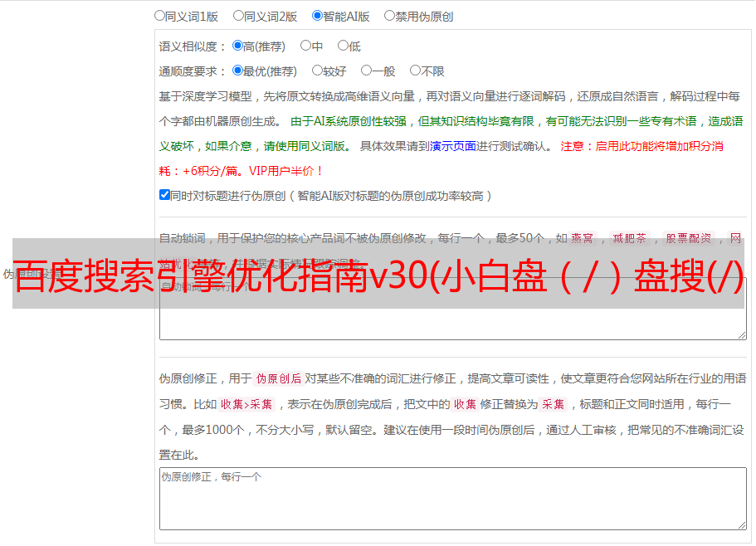The width and height of the screenshot is (756, 546).
Task: Select the 同义词2版 radio option
Action: 238,16
